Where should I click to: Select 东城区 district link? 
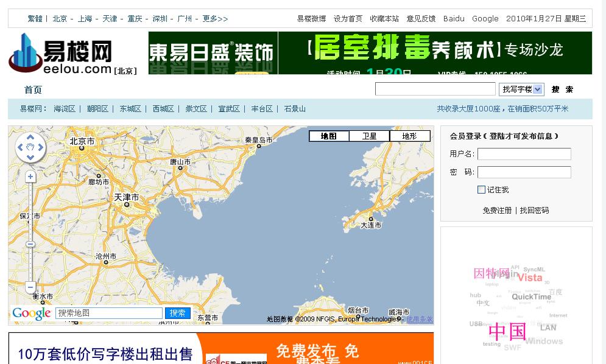click(130, 109)
